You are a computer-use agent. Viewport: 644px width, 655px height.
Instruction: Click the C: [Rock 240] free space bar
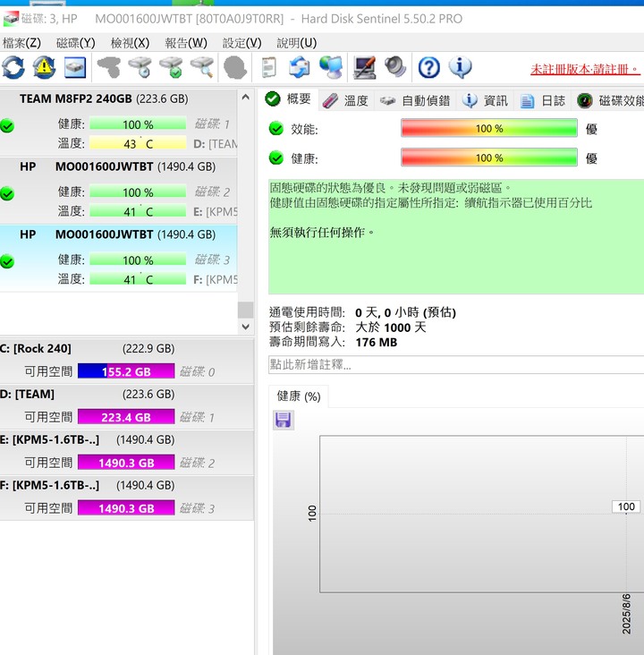click(x=126, y=371)
